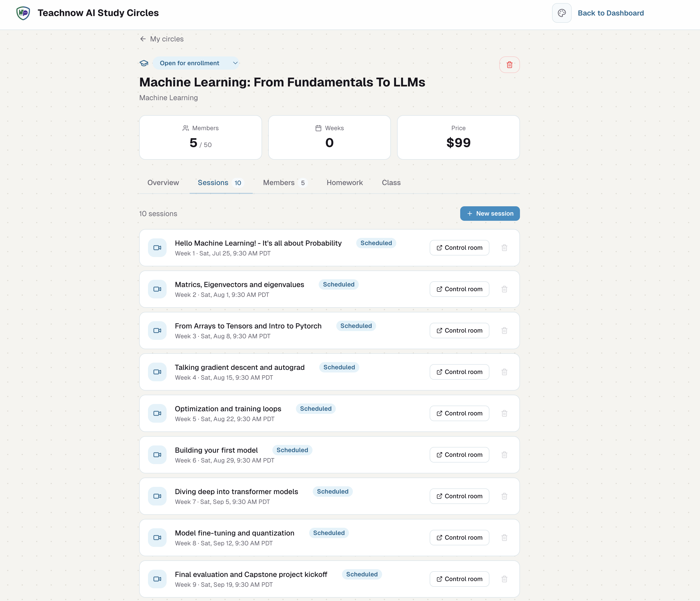This screenshot has width=700, height=601.
Task: Click the red delete circle trash icon
Action: coord(509,64)
